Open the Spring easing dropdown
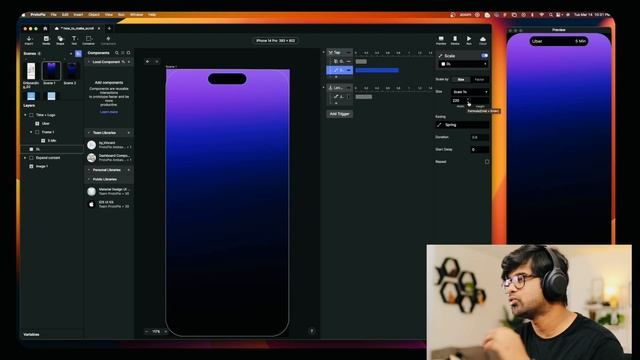Screen dimensions: 640x360 point(462,125)
